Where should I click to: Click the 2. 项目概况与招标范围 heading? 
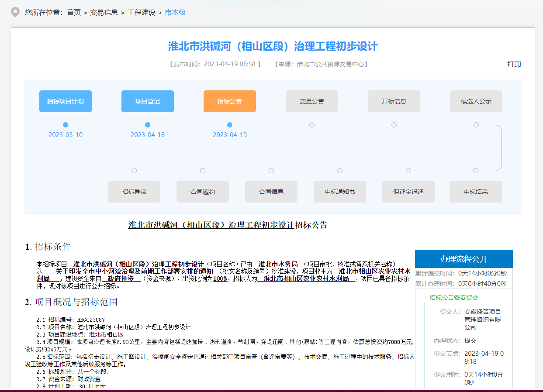coord(71,302)
